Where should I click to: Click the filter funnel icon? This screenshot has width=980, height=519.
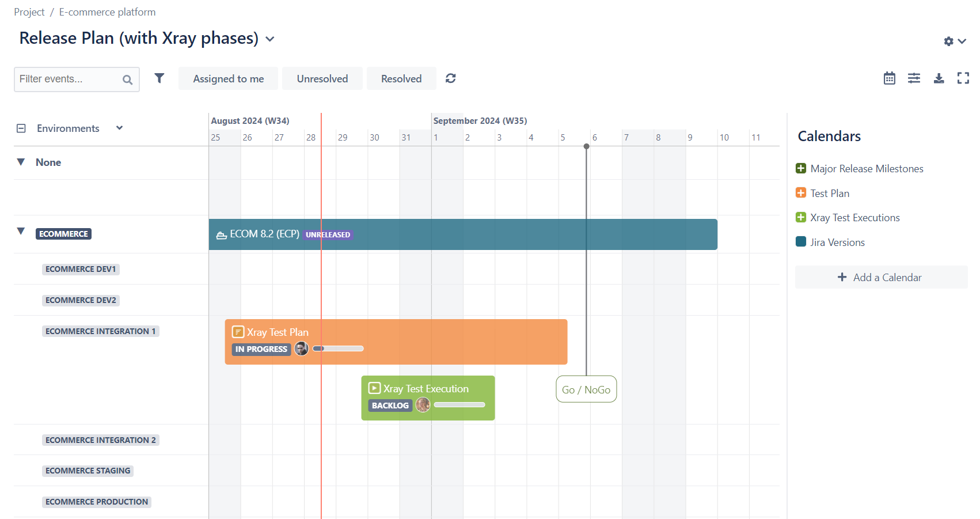[159, 78]
